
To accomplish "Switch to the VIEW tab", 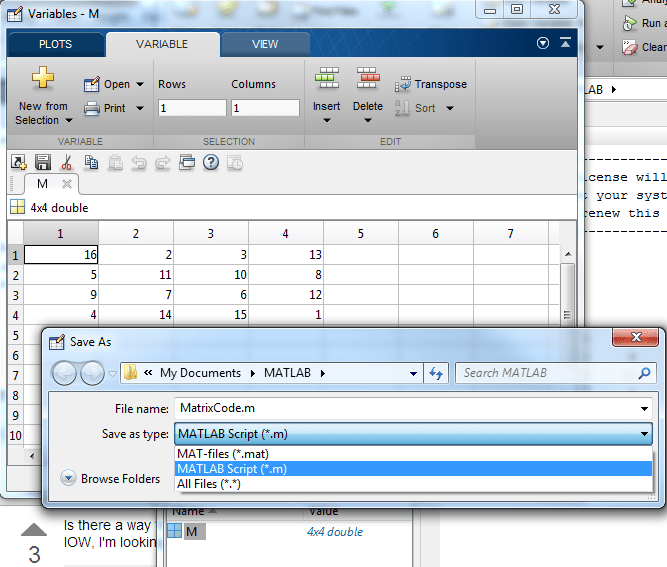I will [x=265, y=44].
